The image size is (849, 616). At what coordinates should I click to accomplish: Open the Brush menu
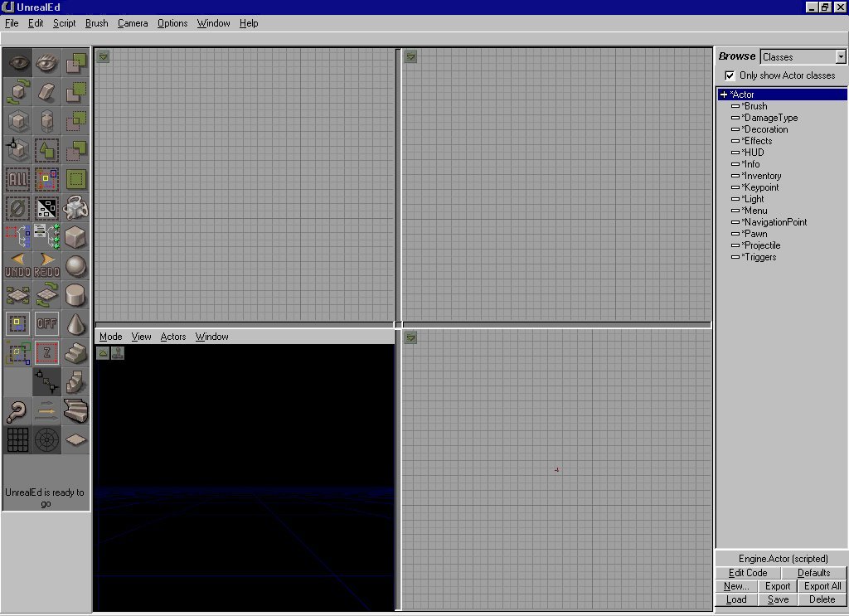pos(97,23)
